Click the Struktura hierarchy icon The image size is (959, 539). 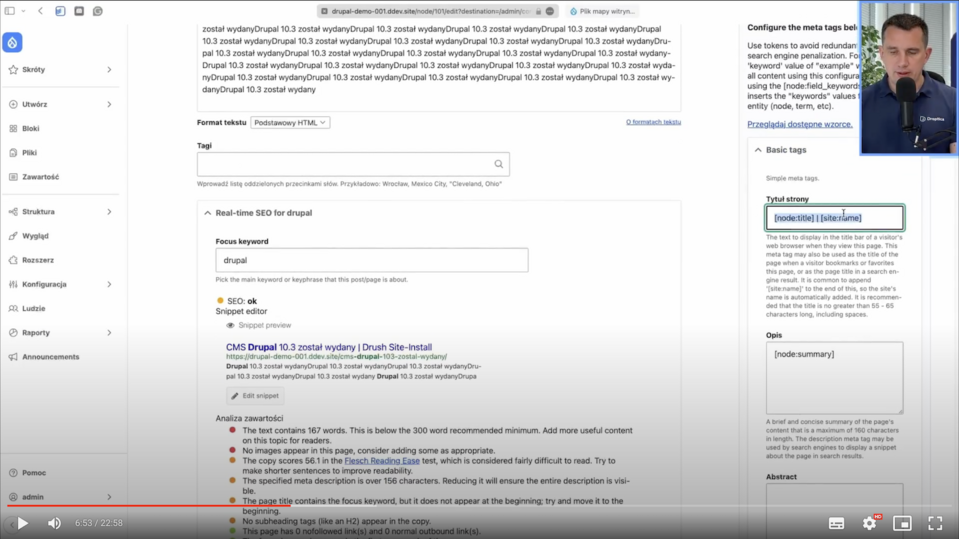pos(13,212)
